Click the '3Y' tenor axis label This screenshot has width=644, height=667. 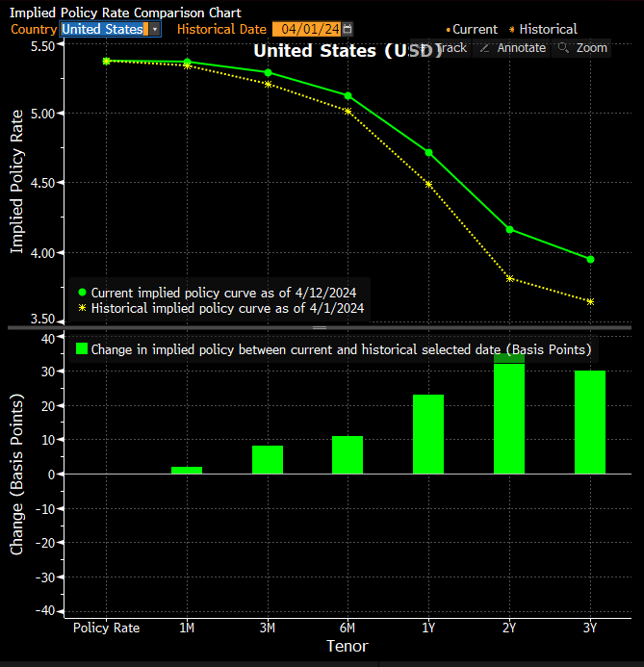[x=590, y=628]
